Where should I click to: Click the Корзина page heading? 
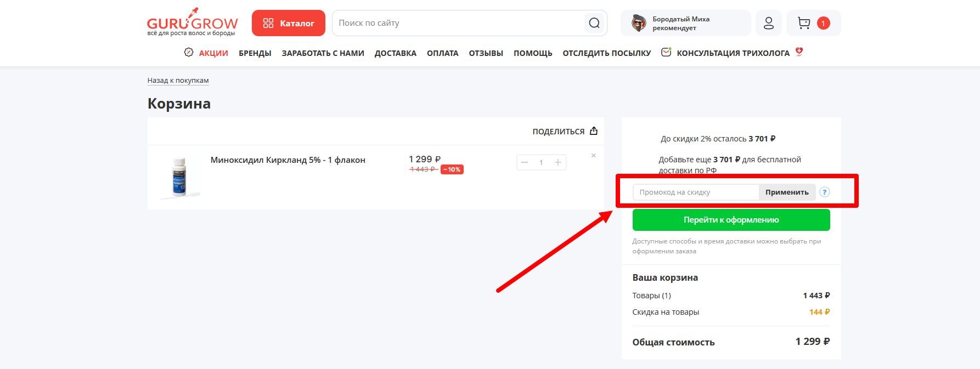pos(179,104)
